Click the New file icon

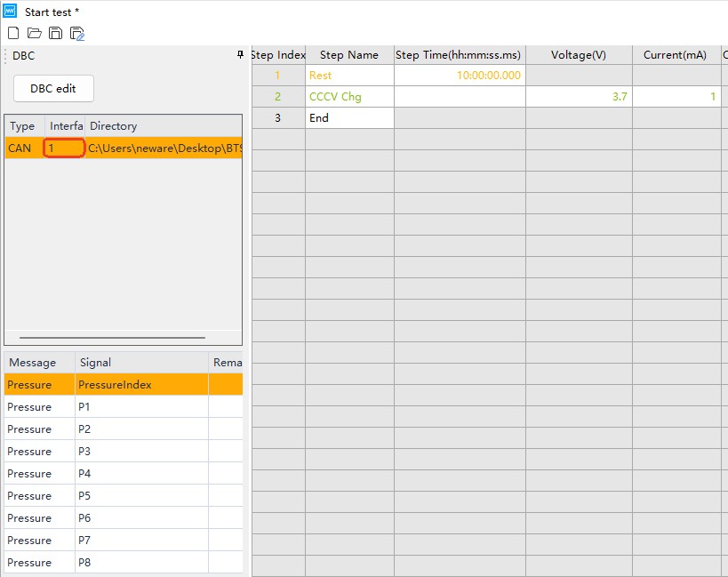[13, 34]
